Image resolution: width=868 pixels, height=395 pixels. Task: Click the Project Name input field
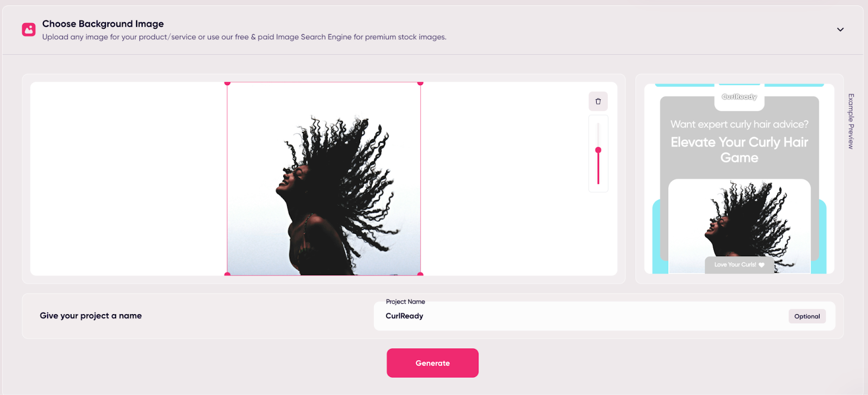click(x=604, y=316)
